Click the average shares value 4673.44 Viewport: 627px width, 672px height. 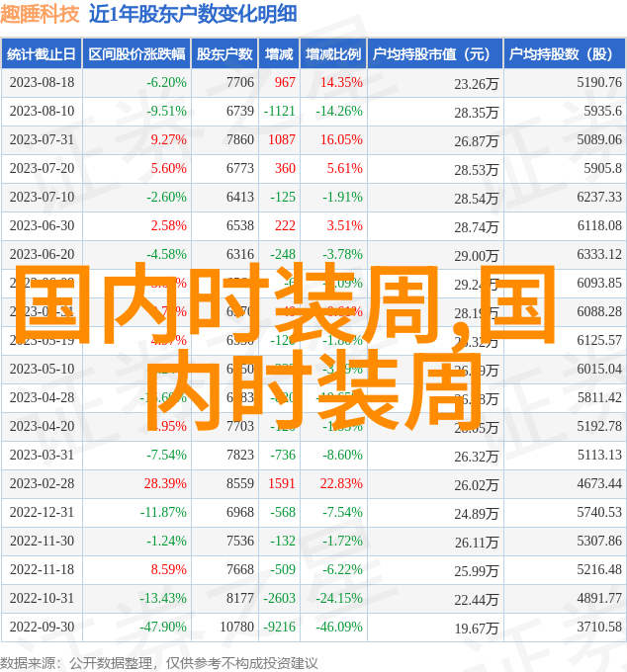point(599,484)
